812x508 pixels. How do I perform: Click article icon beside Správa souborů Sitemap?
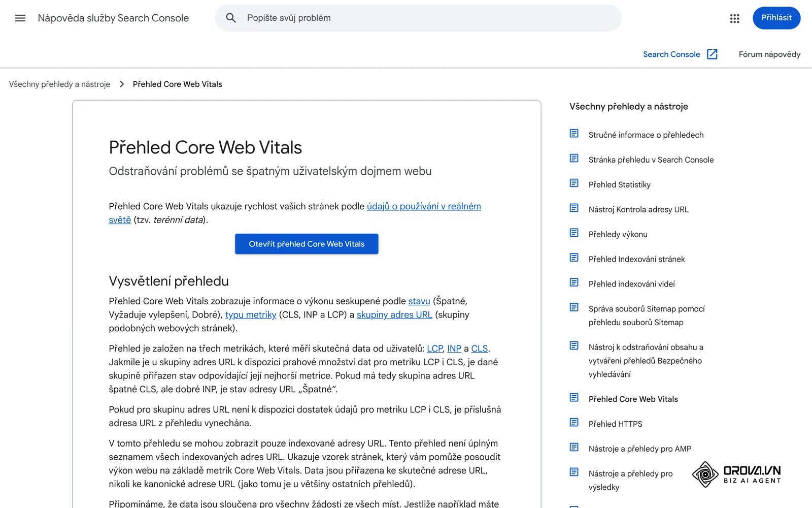click(574, 307)
